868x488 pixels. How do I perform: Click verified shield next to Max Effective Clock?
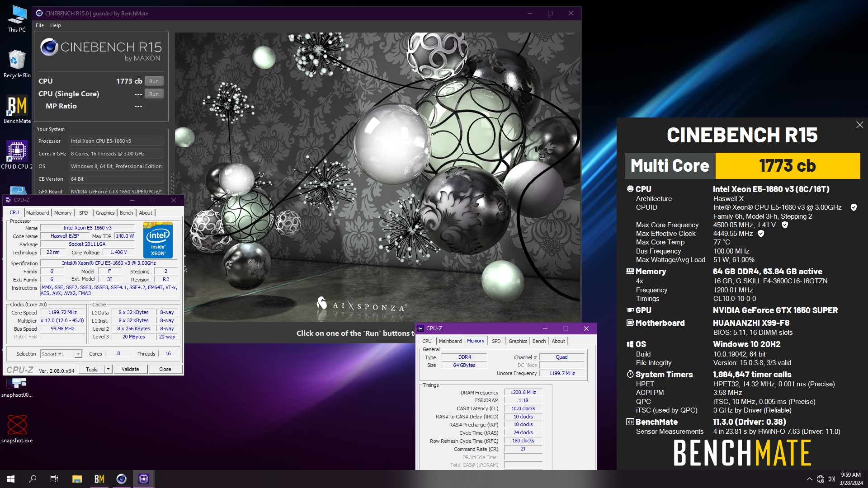761,234
